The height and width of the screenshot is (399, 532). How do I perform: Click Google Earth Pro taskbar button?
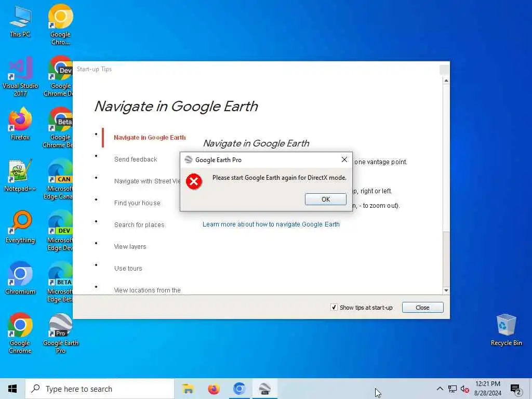[x=264, y=389]
